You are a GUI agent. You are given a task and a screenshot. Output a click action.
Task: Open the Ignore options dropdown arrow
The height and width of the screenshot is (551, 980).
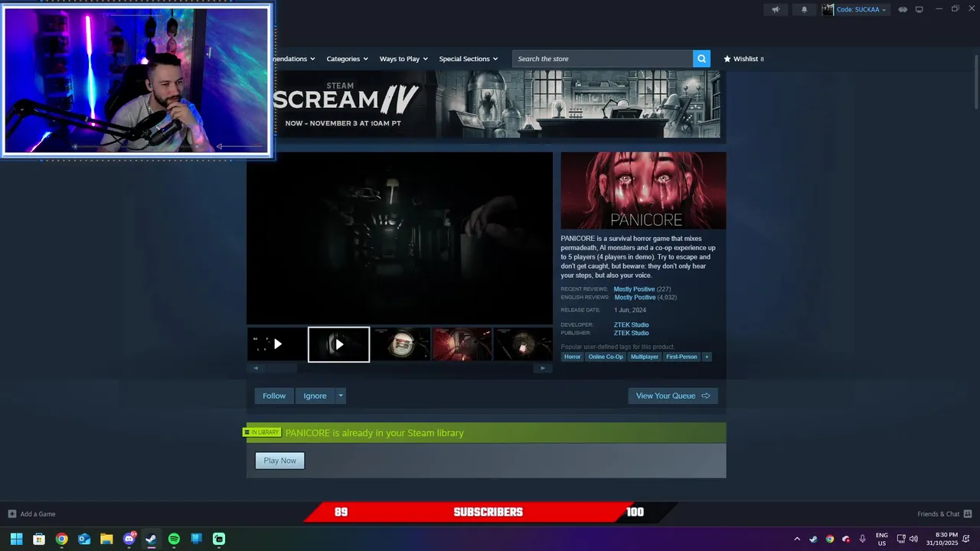(341, 396)
